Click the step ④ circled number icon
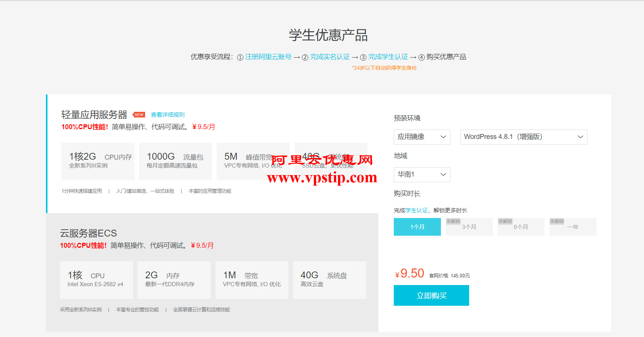644x337 pixels. click(422, 58)
